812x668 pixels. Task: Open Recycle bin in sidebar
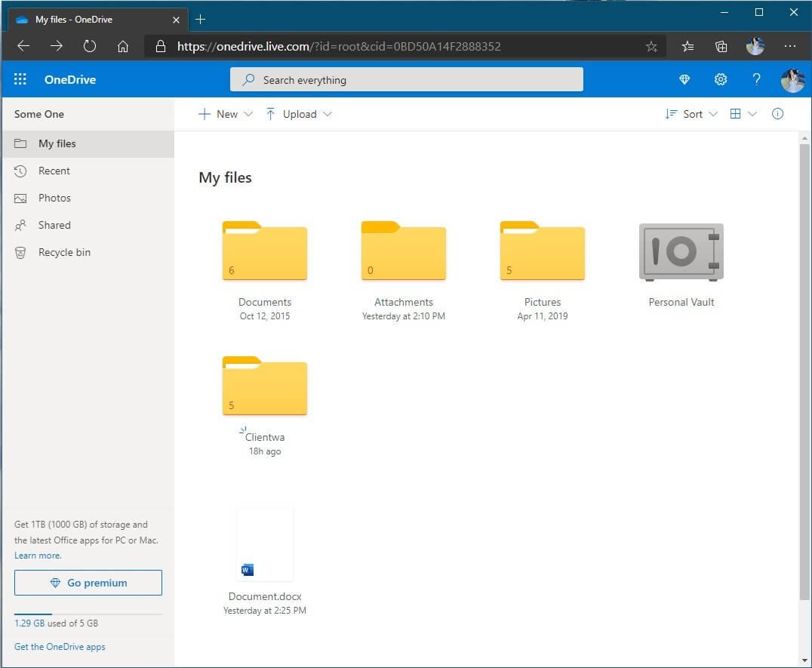click(x=88, y=252)
